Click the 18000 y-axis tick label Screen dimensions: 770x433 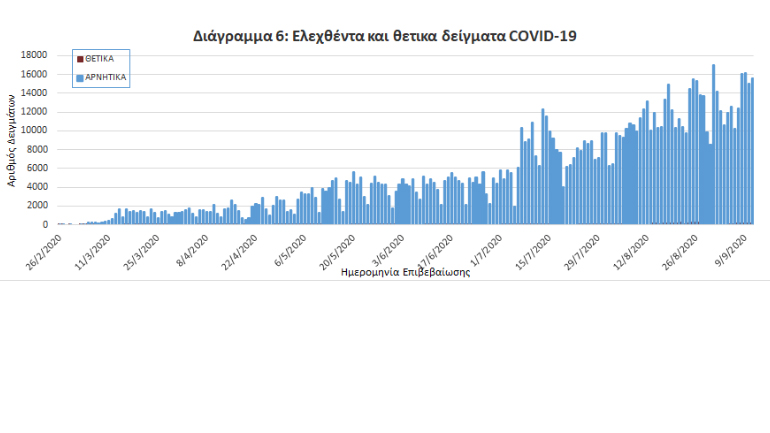click(x=36, y=55)
